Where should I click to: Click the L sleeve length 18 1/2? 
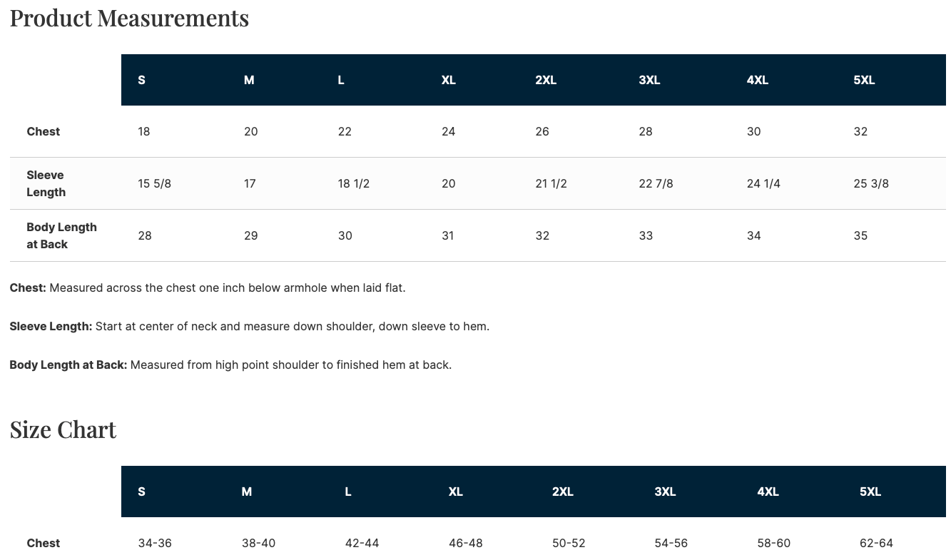click(x=354, y=183)
